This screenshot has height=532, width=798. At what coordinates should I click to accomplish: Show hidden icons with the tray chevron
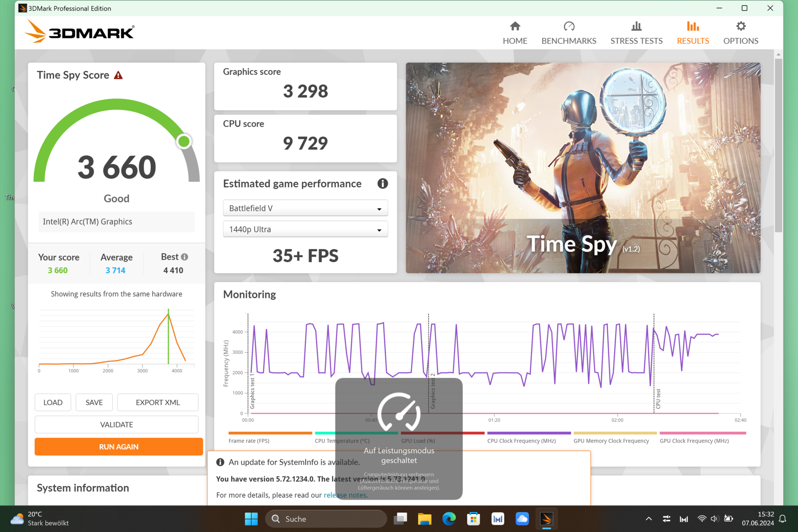pos(649,519)
